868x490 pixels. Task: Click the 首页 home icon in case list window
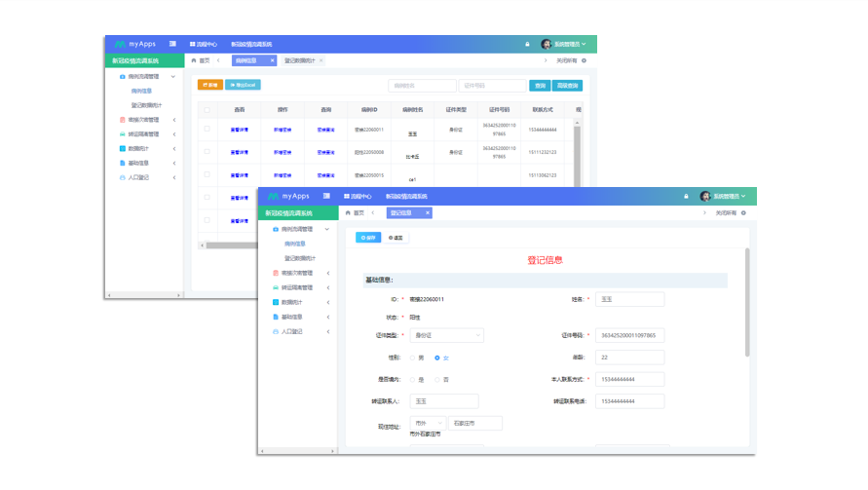(x=195, y=60)
